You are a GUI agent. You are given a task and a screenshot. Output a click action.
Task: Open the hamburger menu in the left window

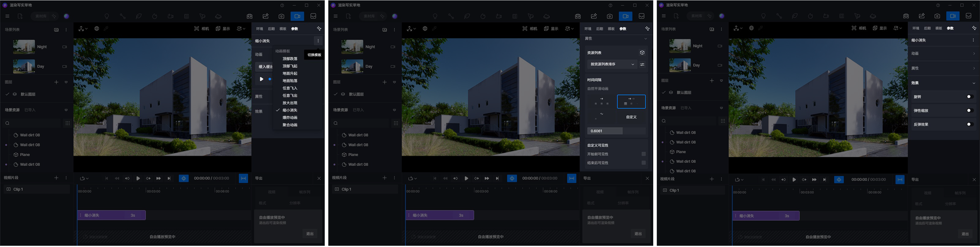(7, 16)
